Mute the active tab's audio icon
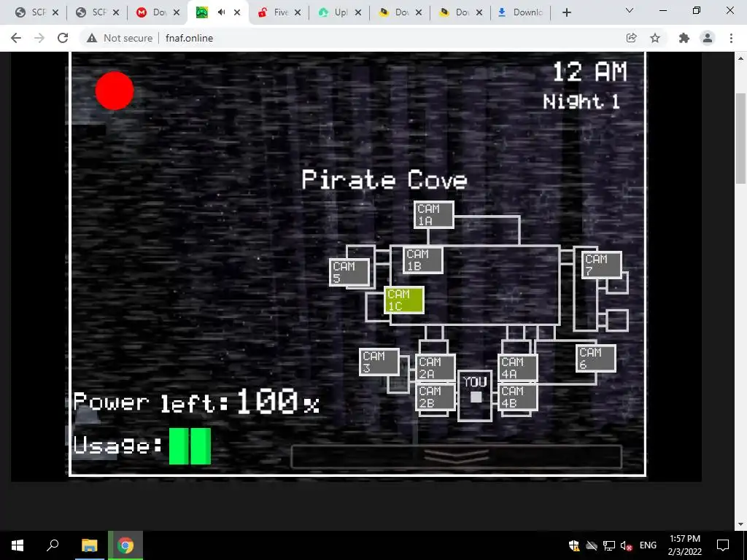This screenshot has height=560, width=747. (x=221, y=12)
